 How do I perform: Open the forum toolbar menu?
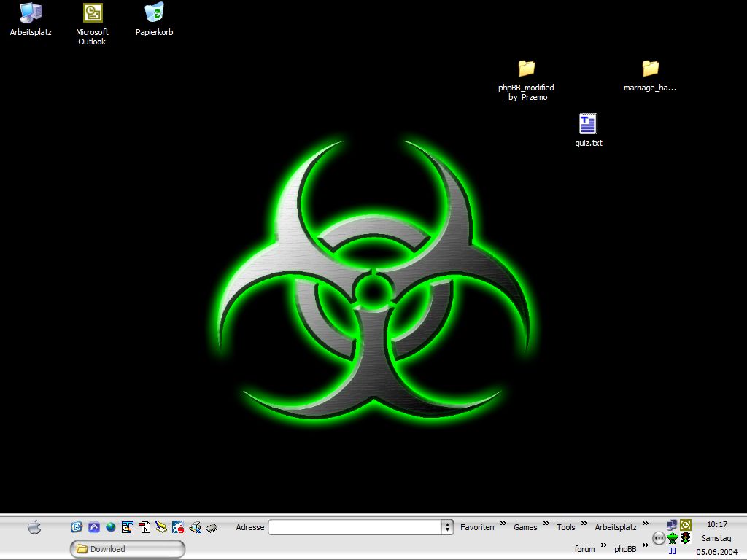pos(584,549)
